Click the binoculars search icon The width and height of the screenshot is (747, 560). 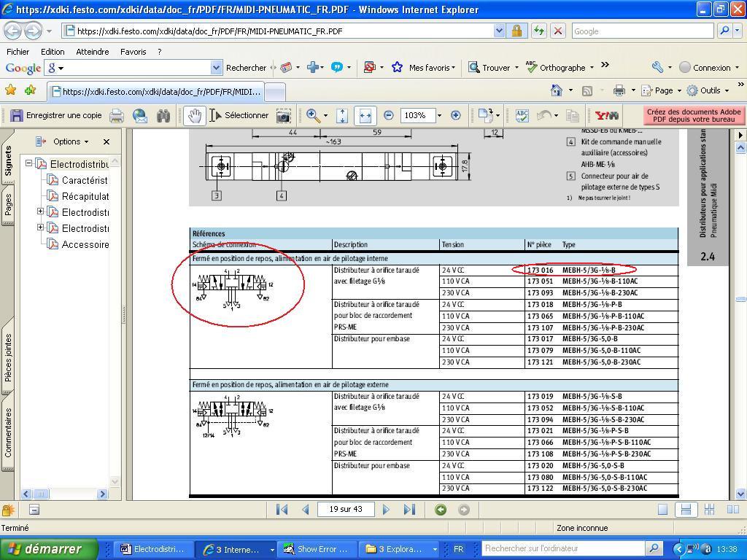164,116
